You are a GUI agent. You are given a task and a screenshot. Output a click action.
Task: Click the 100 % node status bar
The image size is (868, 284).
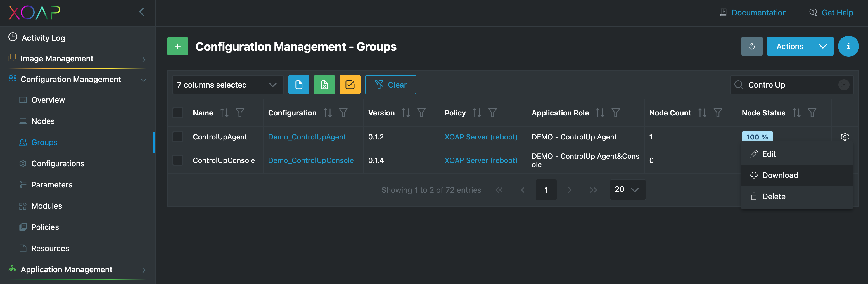[x=757, y=137]
